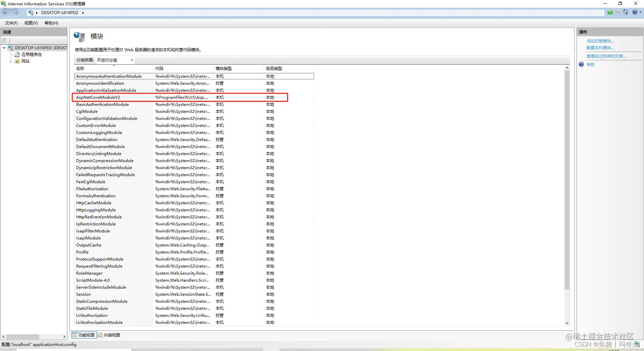Sort by the 条目类型 column header
This screenshot has width=644, height=351.
tap(289, 68)
